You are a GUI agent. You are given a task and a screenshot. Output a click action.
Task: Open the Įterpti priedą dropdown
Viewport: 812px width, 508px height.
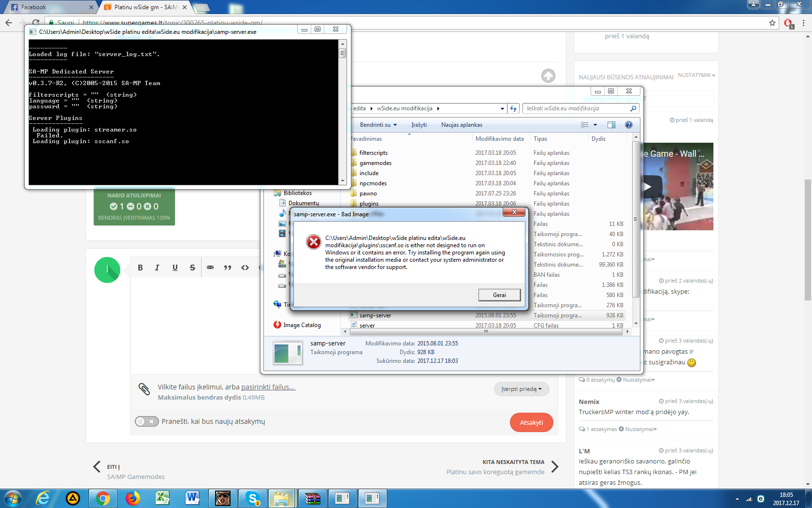click(521, 389)
